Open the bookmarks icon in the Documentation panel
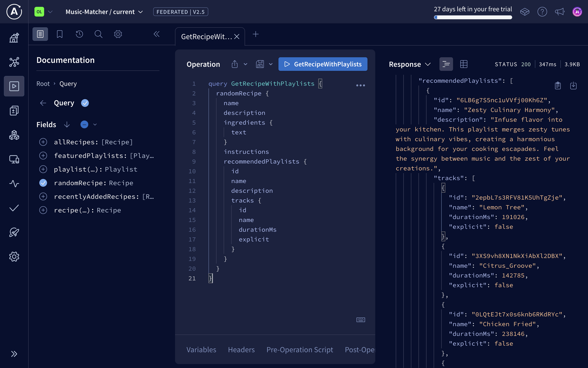The width and height of the screenshot is (588, 368). pyautogui.click(x=59, y=34)
